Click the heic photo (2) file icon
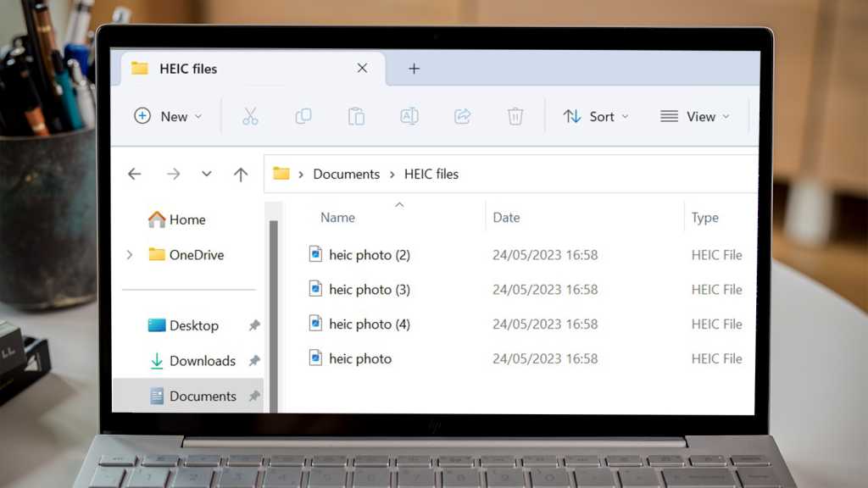The height and width of the screenshot is (488, 868). [315, 254]
